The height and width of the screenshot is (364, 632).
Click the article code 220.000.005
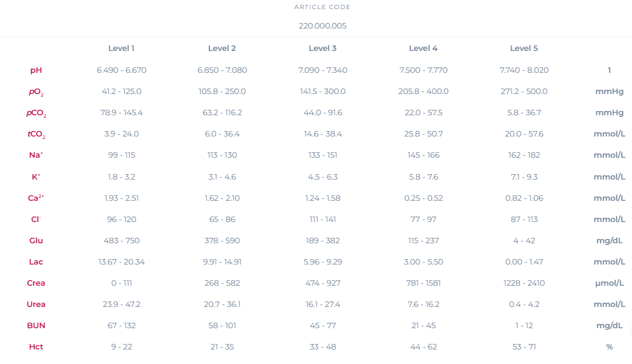pyautogui.click(x=322, y=26)
